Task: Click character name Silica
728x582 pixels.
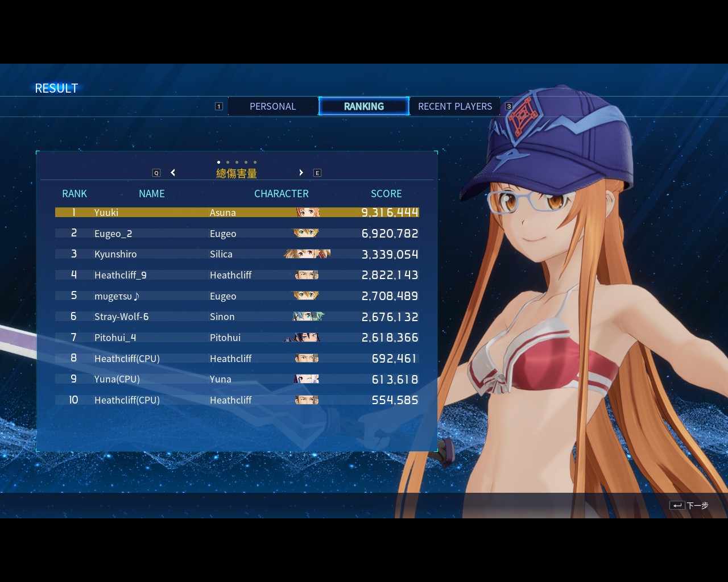Action: point(221,254)
